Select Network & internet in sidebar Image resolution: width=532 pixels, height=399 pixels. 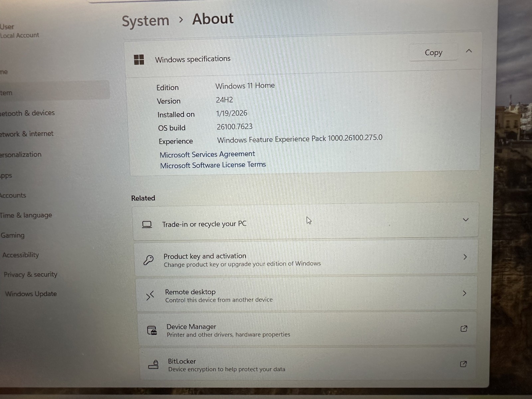(x=27, y=134)
